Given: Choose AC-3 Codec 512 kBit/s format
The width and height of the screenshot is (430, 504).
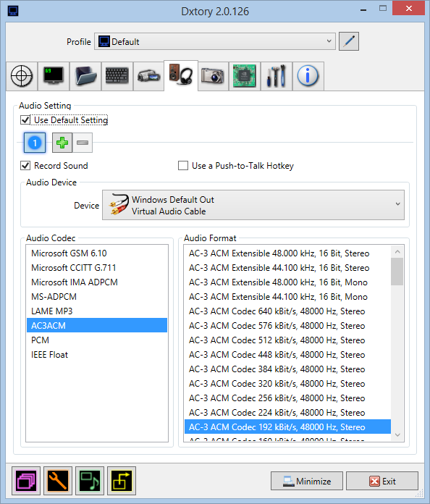Looking at the screenshot, I should click(x=287, y=340).
